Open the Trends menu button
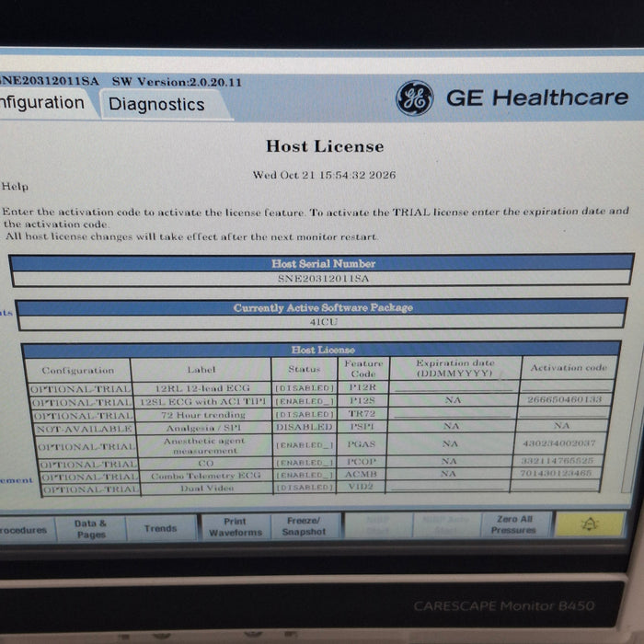The image size is (644, 644). click(160, 529)
